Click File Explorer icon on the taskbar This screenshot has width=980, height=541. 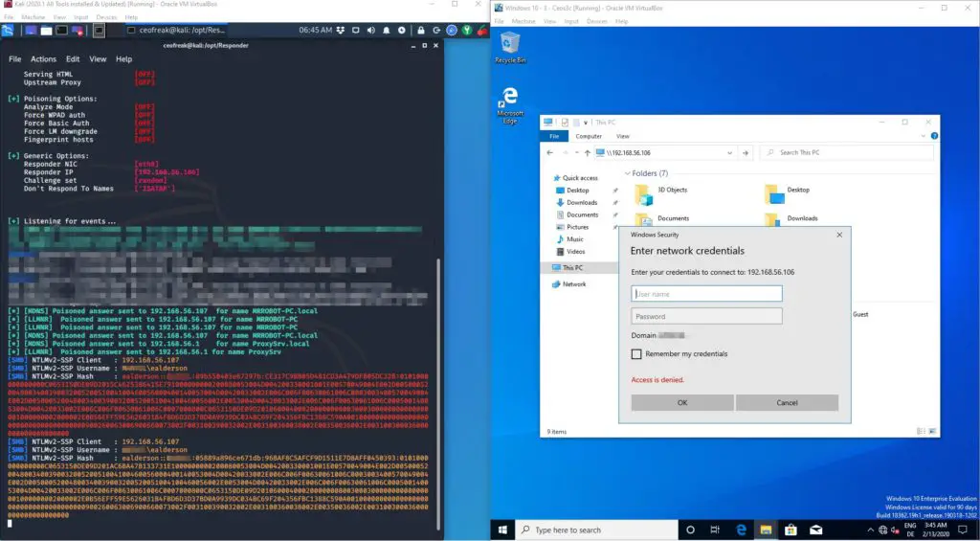[x=766, y=530]
